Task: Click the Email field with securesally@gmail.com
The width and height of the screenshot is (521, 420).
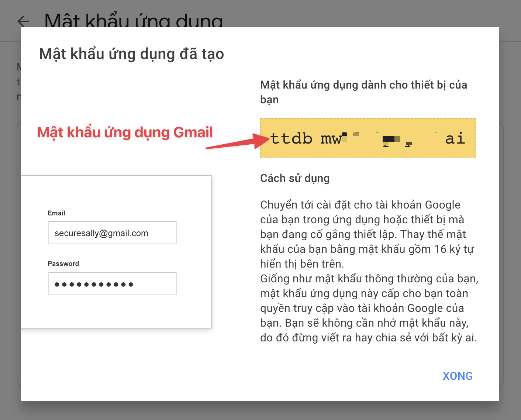Action: click(x=113, y=233)
